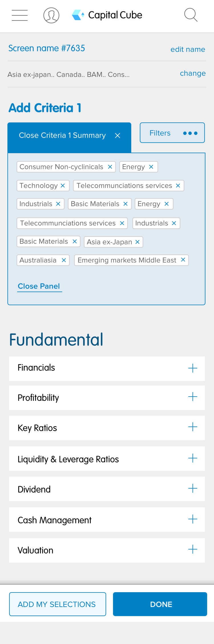The height and width of the screenshot is (644, 214).
Task: Click the change link
Action: pyautogui.click(x=193, y=73)
